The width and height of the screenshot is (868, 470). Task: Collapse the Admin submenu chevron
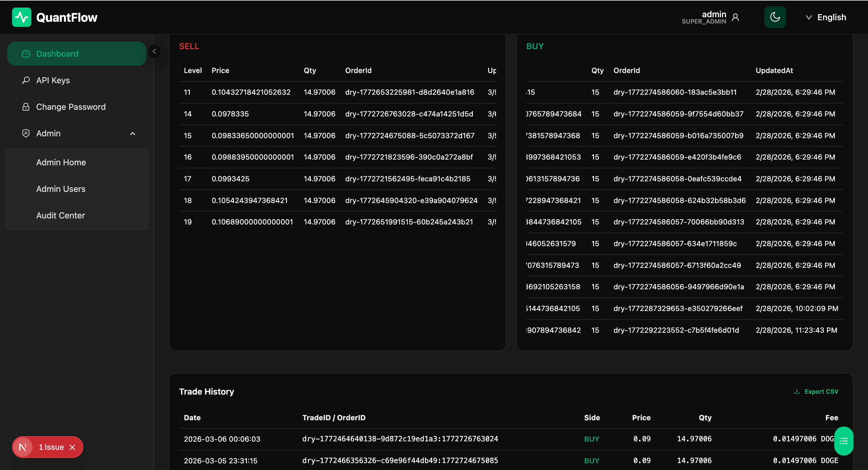(132, 134)
